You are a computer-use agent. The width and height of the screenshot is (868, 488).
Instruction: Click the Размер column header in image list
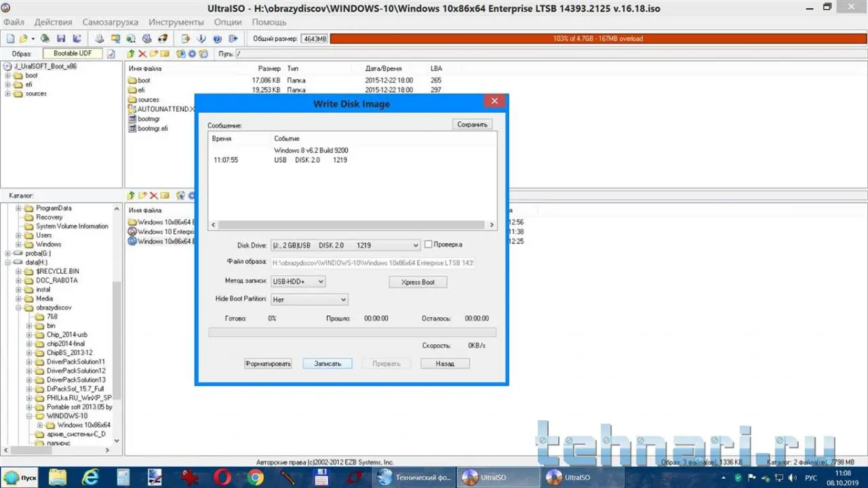coord(269,68)
